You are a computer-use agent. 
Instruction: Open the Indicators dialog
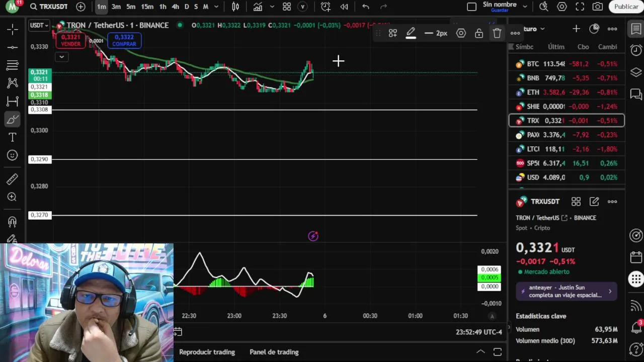(x=258, y=7)
